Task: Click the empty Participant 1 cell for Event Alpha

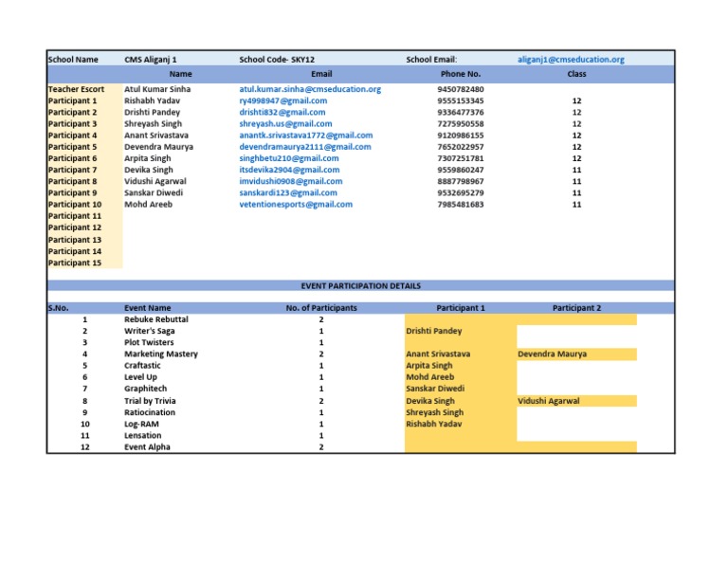Action: (x=460, y=446)
